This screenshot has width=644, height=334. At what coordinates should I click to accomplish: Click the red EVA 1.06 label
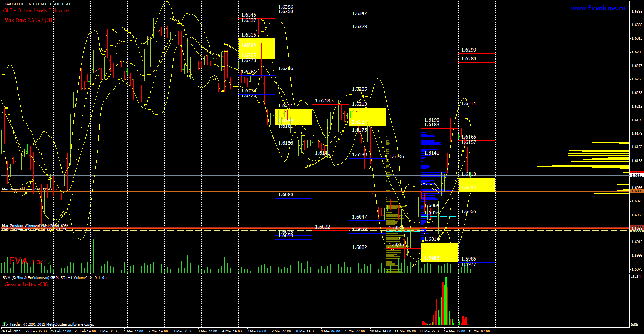coord(26,262)
